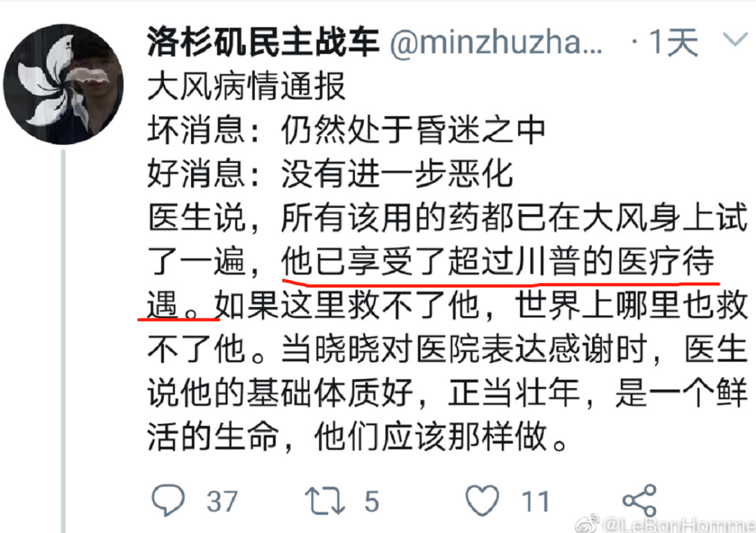Open the share icon menu
This screenshot has width=756, height=533.
coord(640,501)
